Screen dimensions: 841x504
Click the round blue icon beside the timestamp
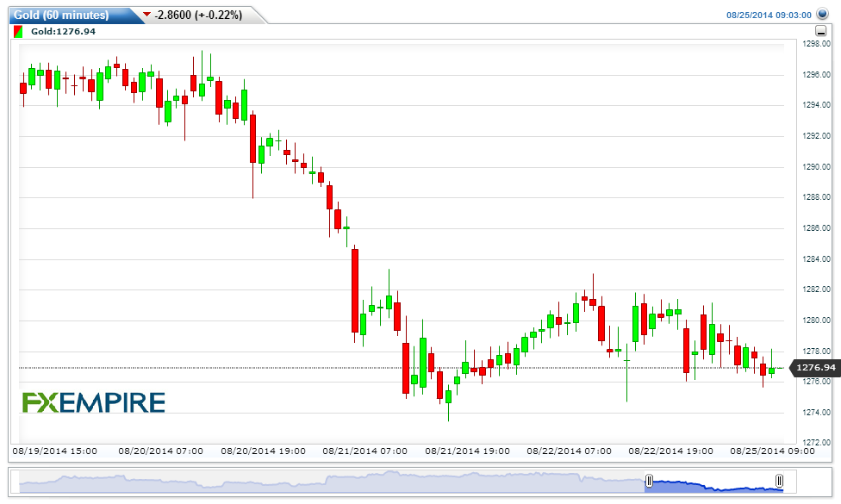tap(822, 15)
